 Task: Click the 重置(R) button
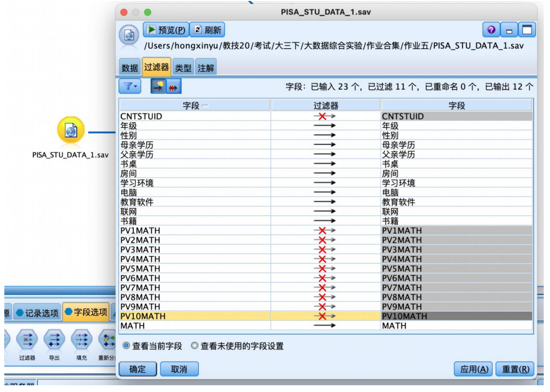(x=515, y=369)
